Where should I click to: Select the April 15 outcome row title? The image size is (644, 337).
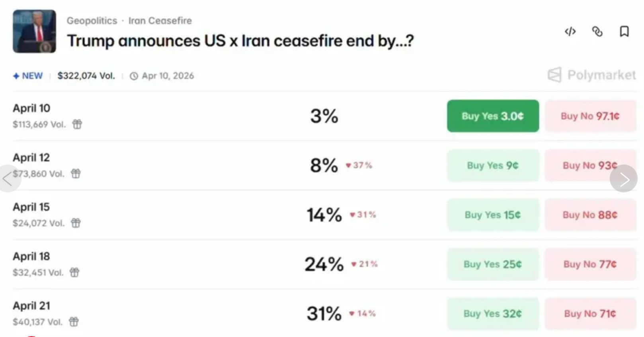(x=31, y=207)
